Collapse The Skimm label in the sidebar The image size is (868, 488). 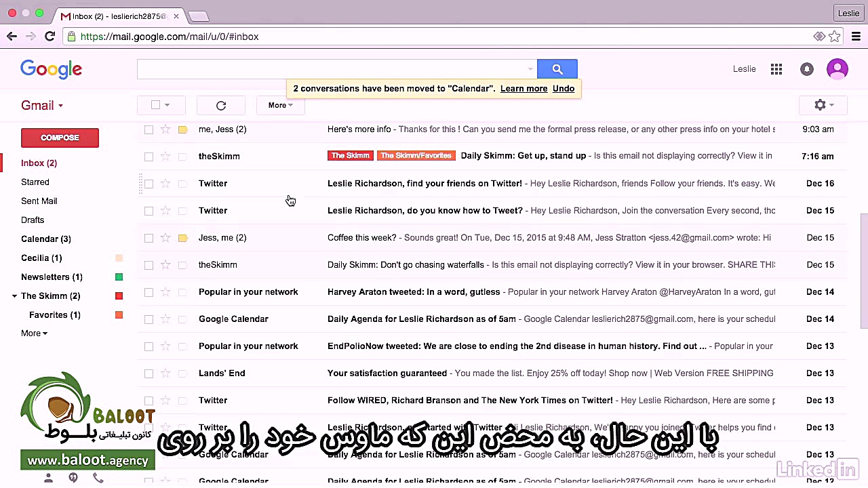tap(14, 296)
